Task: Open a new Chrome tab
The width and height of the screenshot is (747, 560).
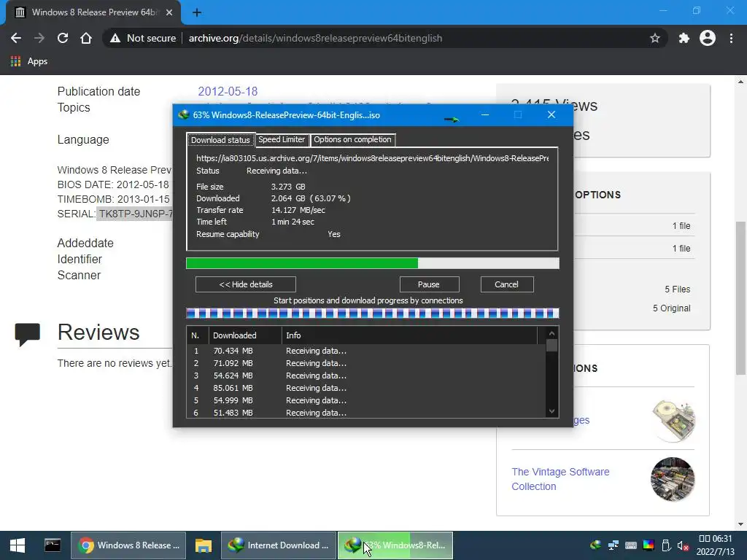Action: click(x=197, y=12)
